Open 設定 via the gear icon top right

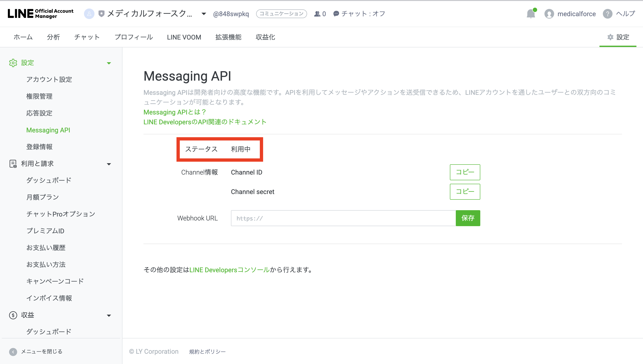(x=610, y=37)
